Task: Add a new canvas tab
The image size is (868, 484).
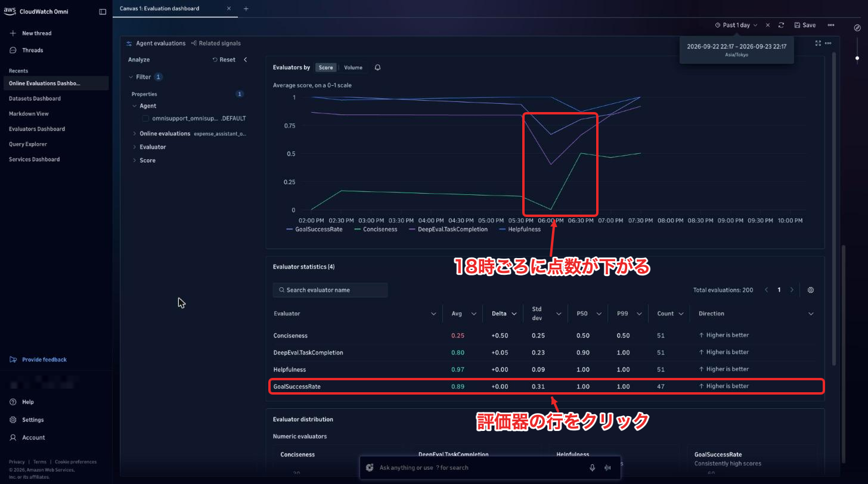Action: pyautogui.click(x=246, y=8)
